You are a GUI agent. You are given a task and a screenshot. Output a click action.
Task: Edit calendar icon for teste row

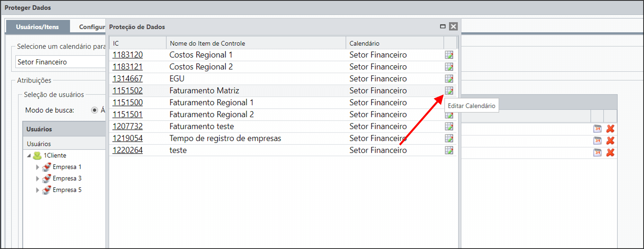tap(449, 150)
